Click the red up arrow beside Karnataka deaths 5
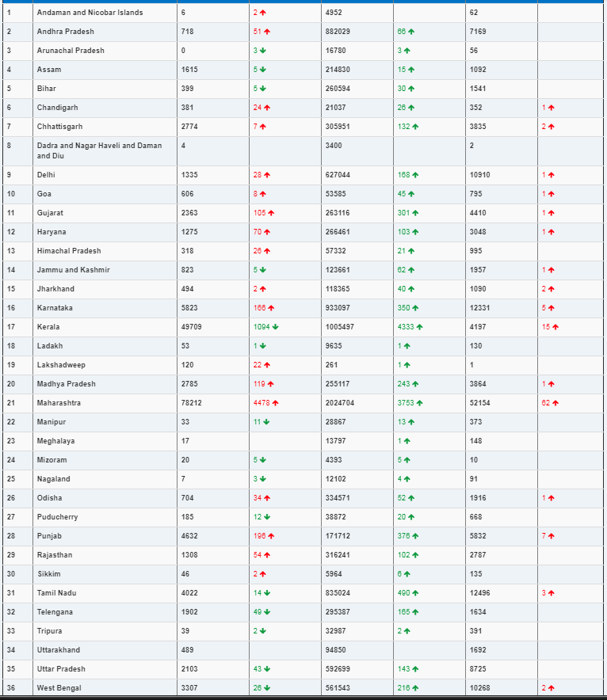 552,308
